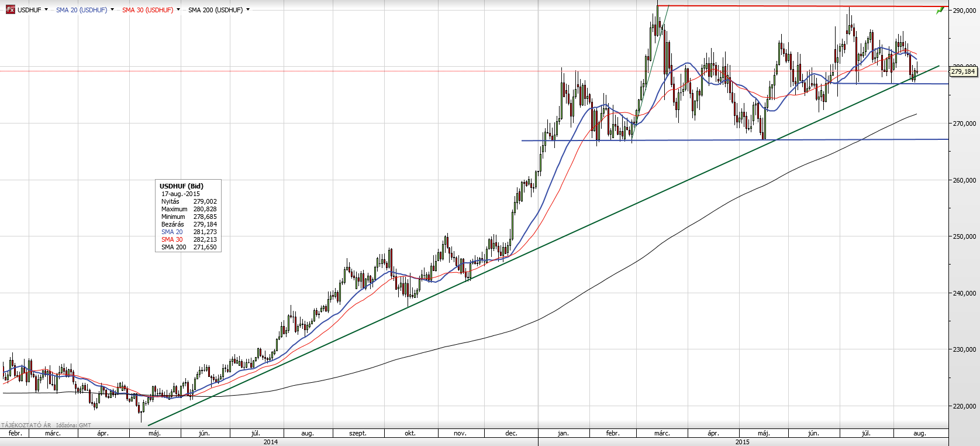Click the 2014 year label on time axis
The height and width of the screenshot is (446, 980).
tap(270, 442)
